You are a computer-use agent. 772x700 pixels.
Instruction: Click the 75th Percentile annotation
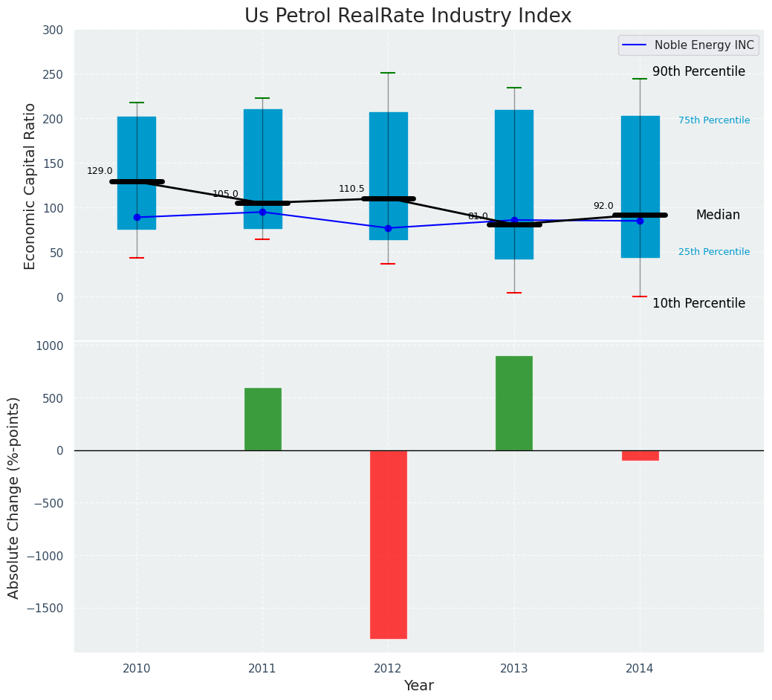point(714,120)
